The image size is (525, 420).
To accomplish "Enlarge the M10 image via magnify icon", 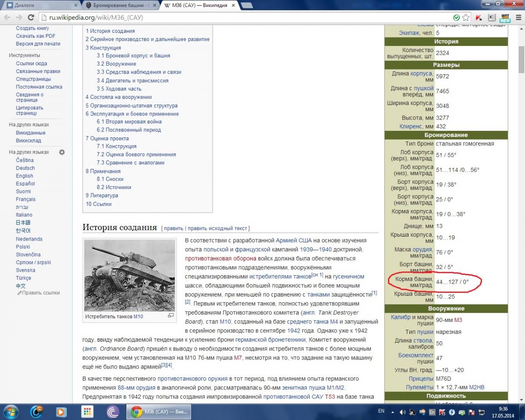I will click(171, 315).
